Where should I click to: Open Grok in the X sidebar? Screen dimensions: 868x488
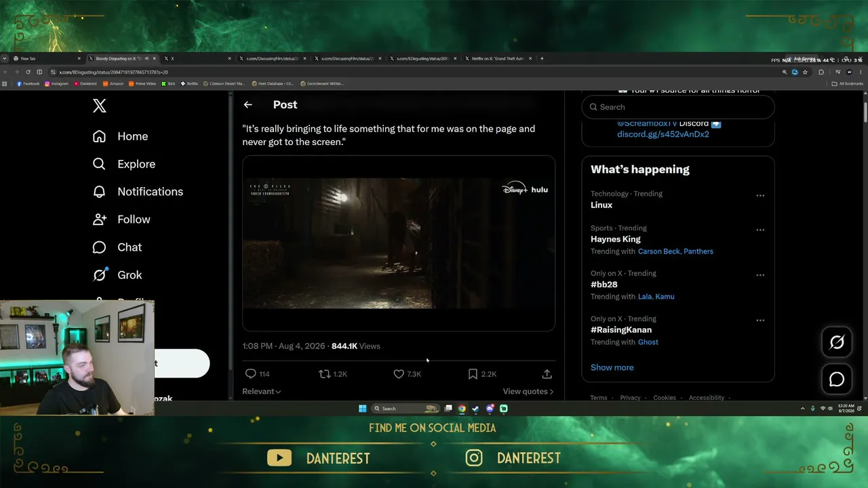pyautogui.click(x=117, y=275)
